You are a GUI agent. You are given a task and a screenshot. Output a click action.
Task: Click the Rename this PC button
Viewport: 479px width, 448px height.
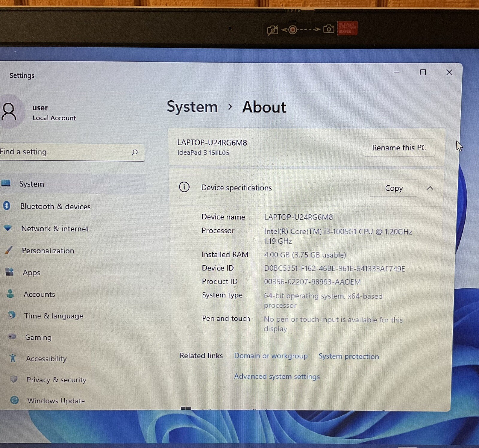click(x=399, y=148)
